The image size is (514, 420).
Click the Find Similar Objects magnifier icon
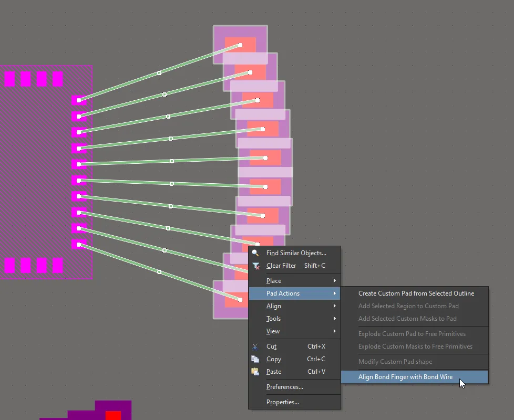point(255,253)
